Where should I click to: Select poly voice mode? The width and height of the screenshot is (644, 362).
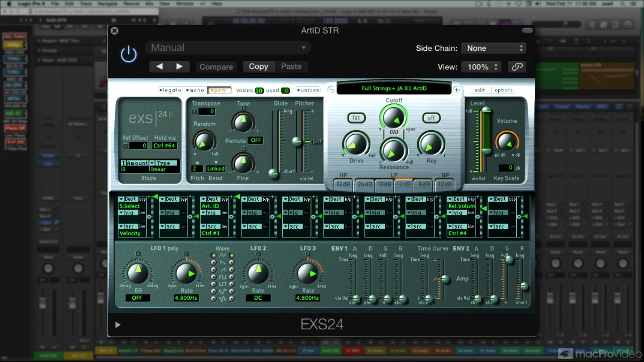[x=219, y=90]
